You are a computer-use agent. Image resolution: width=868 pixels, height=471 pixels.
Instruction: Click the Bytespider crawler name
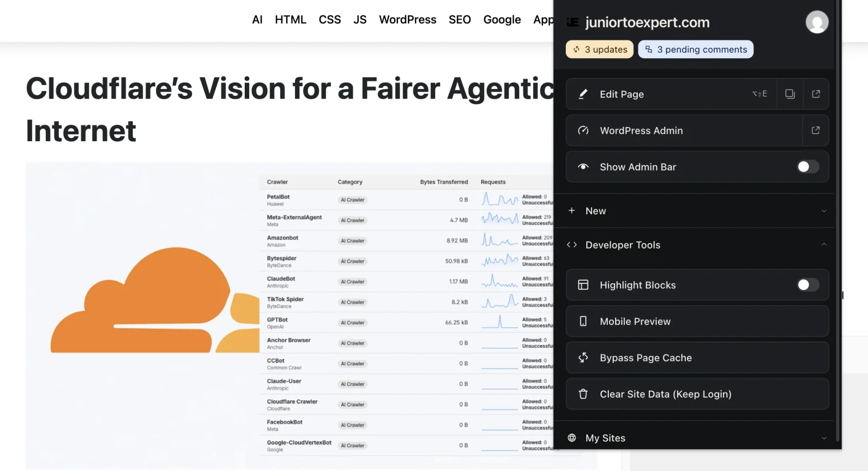click(x=281, y=258)
